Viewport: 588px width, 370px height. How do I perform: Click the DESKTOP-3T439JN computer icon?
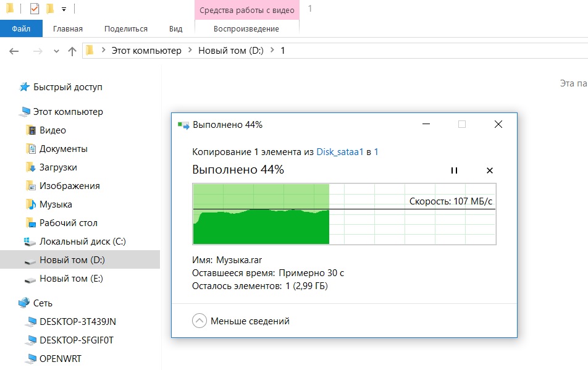pos(31,322)
